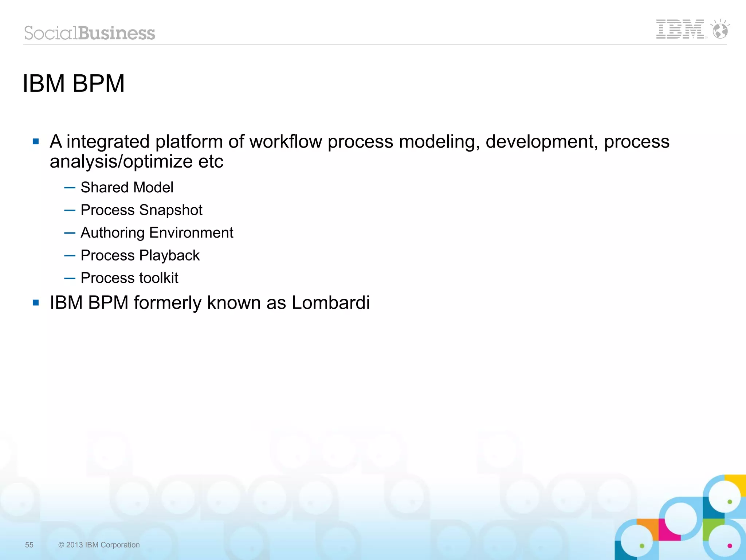
Task: Click the IBM logo in the header
Action: (x=680, y=29)
